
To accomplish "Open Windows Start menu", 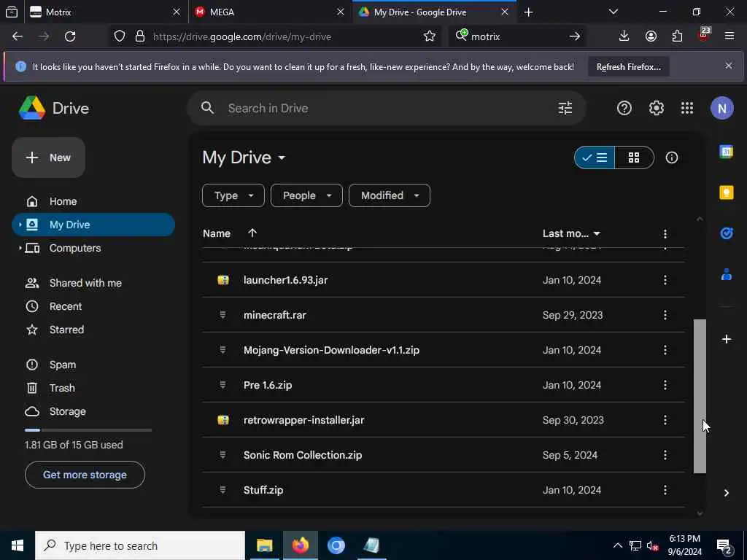I will [x=18, y=545].
